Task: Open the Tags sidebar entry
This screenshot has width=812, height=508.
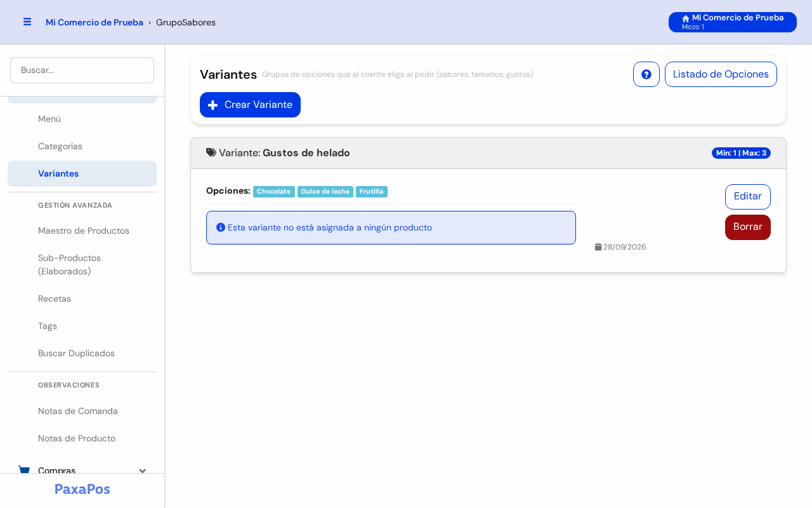Action: tap(82, 326)
